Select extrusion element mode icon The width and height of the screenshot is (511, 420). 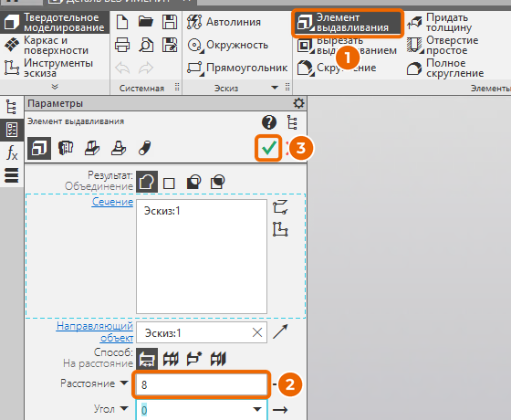tap(39, 148)
